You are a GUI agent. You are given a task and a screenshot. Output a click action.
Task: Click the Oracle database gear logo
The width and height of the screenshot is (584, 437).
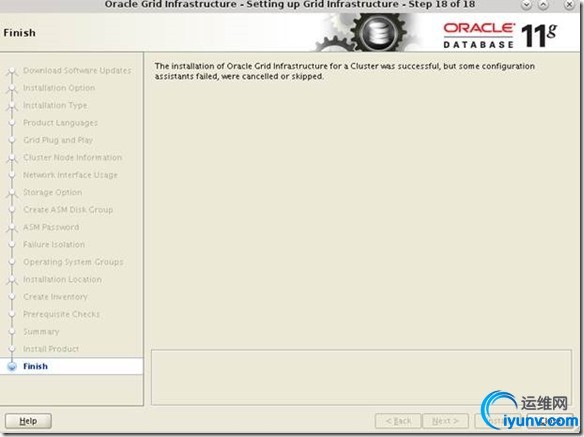[378, 33]
